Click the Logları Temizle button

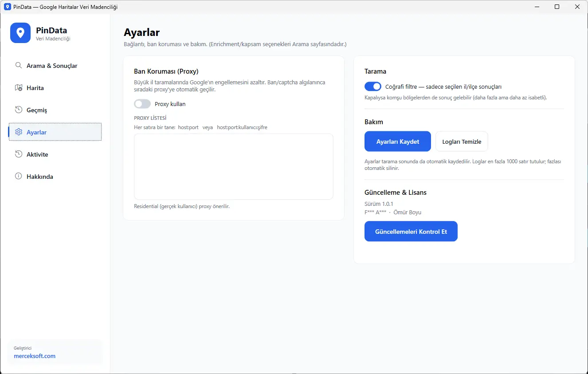tap(462, 142)
